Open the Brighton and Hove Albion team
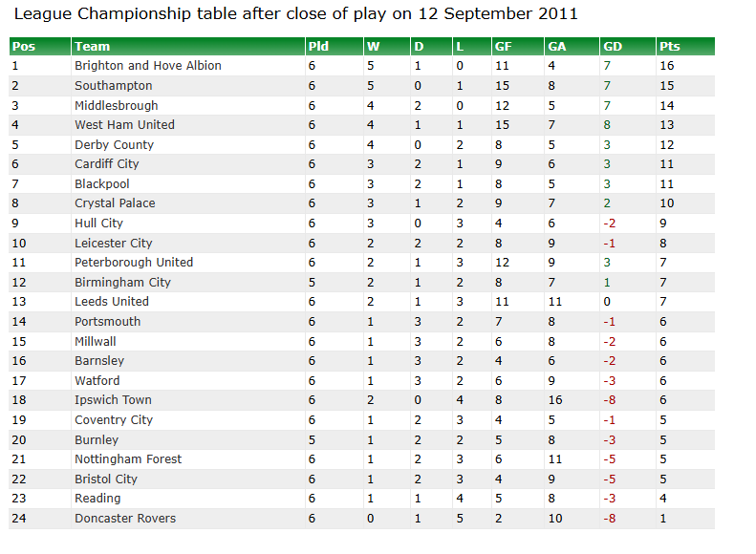Viewport: 756px width, 554px height. 148,66
